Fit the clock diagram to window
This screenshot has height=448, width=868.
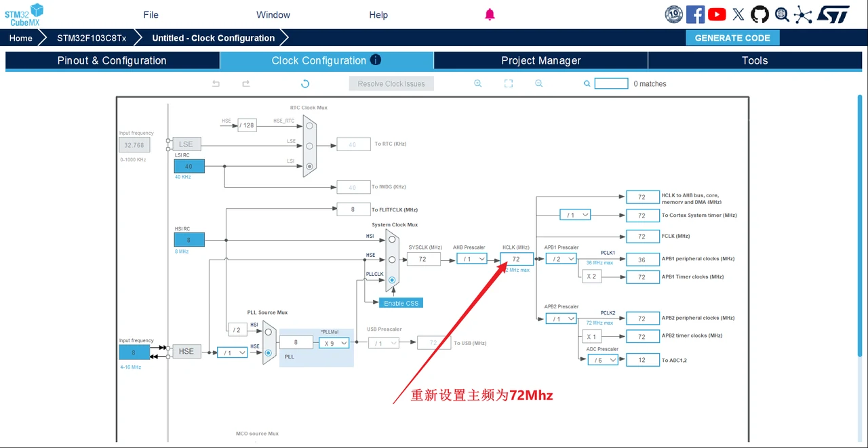tap(509, 83)
